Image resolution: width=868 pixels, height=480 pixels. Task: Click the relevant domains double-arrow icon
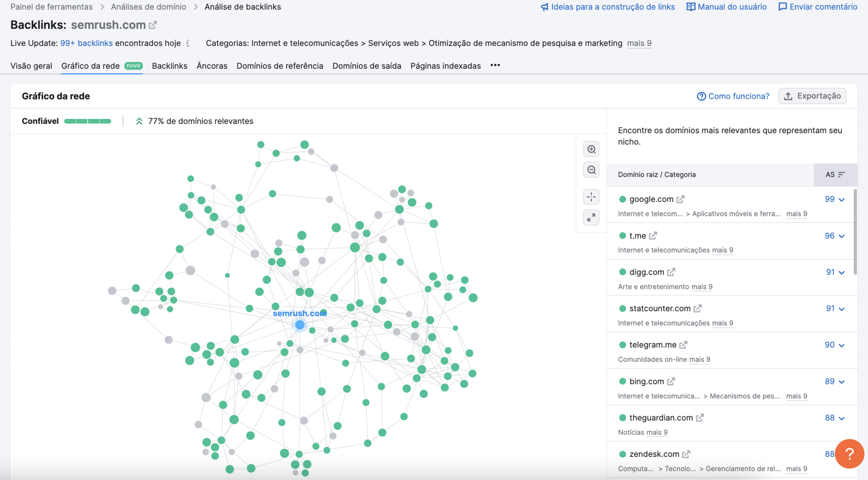click(x=139, y=122)
